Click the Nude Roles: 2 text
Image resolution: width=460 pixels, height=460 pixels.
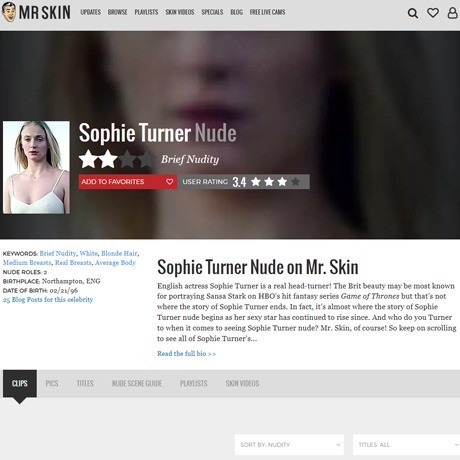click(25, 272)
